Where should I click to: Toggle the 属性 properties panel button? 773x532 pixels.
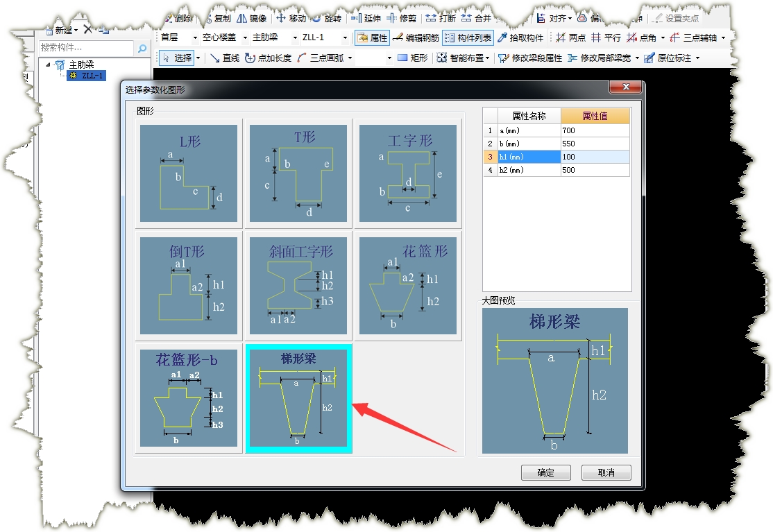tap(373, 37)
